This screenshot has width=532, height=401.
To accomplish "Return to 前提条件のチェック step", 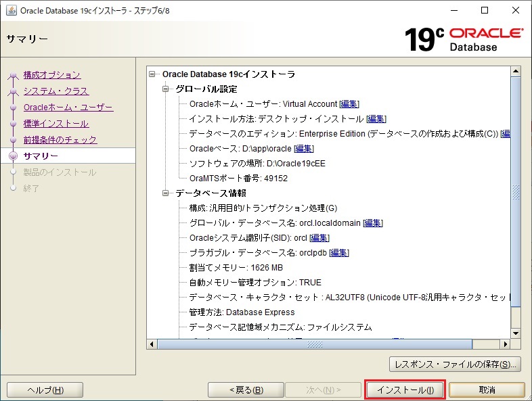I will click(x=60, y=140).
